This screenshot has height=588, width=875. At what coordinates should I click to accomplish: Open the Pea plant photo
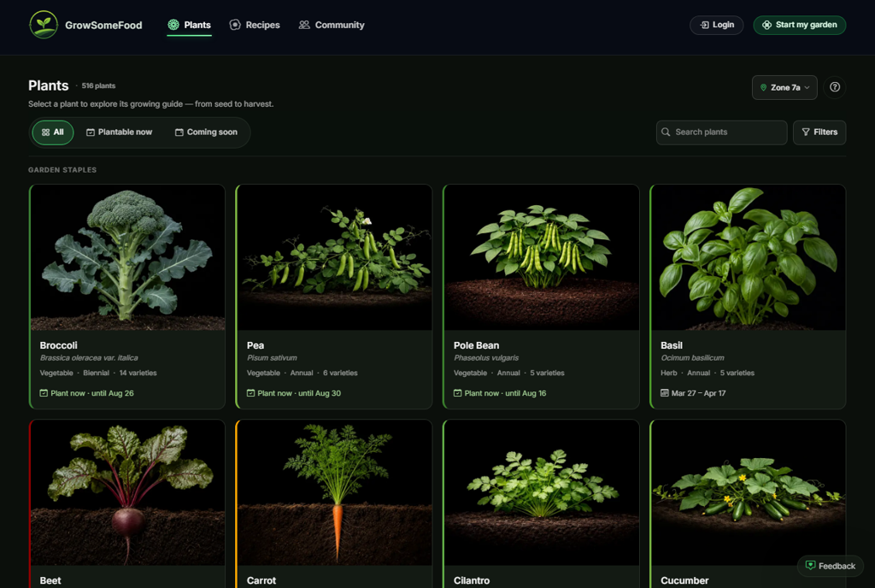tap(335, 257)
